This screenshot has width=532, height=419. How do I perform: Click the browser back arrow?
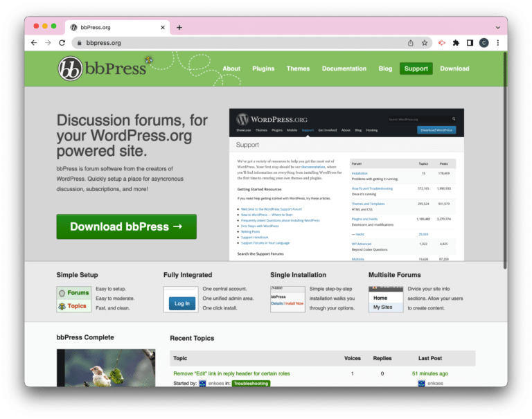[x=34, y=43]
